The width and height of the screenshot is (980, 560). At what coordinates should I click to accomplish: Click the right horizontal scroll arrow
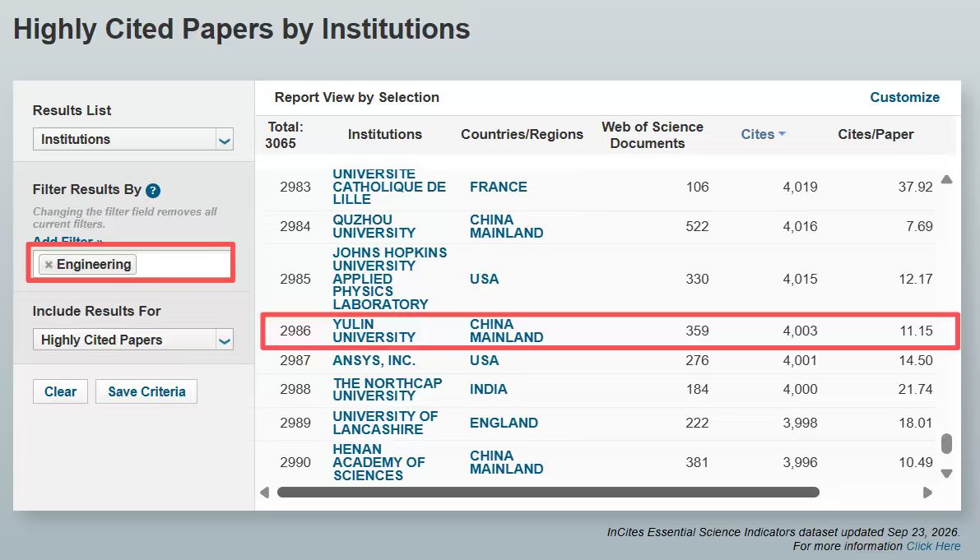927,493
